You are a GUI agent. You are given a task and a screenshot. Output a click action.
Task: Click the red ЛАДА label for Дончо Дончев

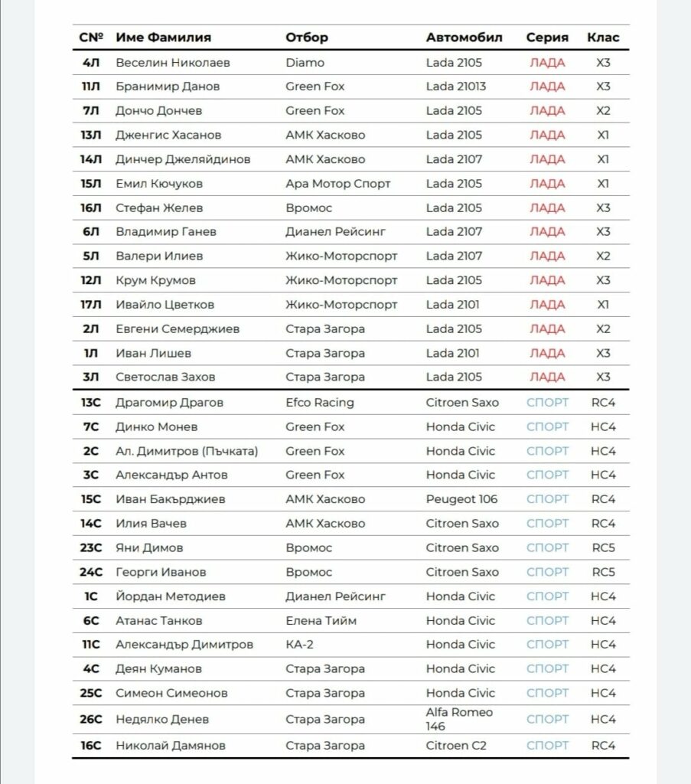(x=547, y=110)
